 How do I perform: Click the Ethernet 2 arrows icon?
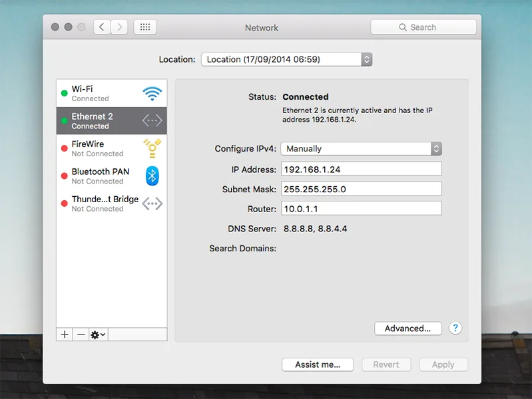point(152,120)
